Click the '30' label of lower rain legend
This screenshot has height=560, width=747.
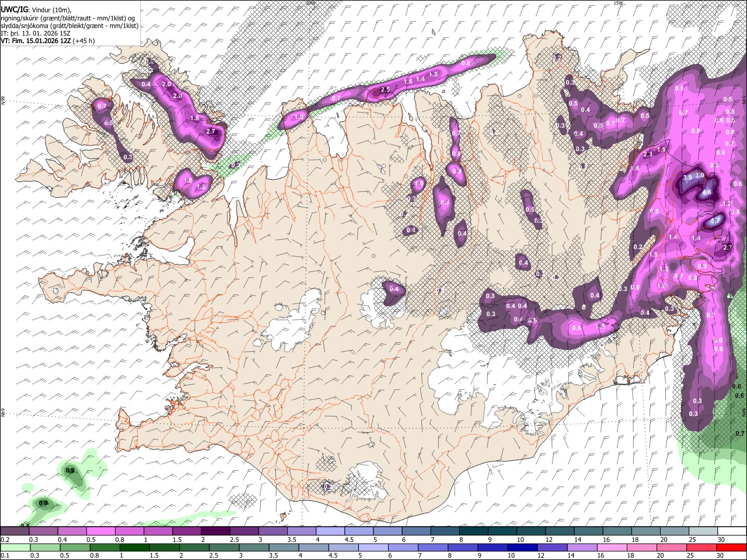[721, 555]
